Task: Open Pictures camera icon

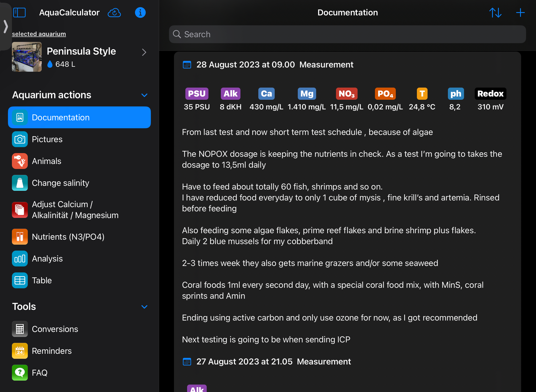Action: (20, 139)
